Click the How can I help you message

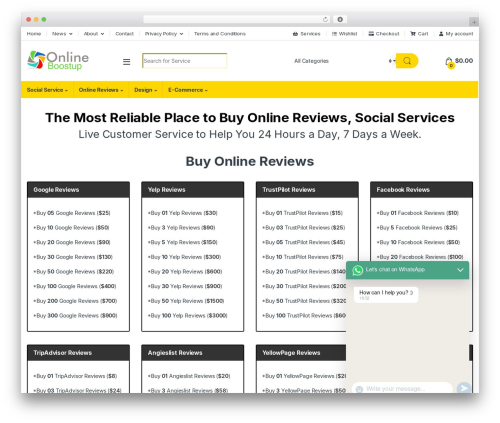pyautogui.click(x=386, y=295)
